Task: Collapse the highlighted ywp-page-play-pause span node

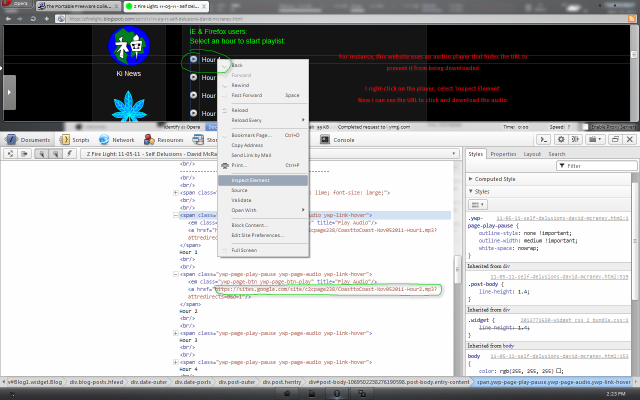Action: click(176, 215)
